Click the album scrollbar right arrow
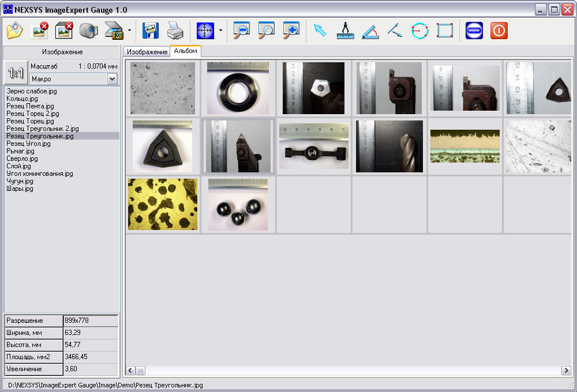Image resolution: width=577 pixels, height=392 pixels. [566, 371]
